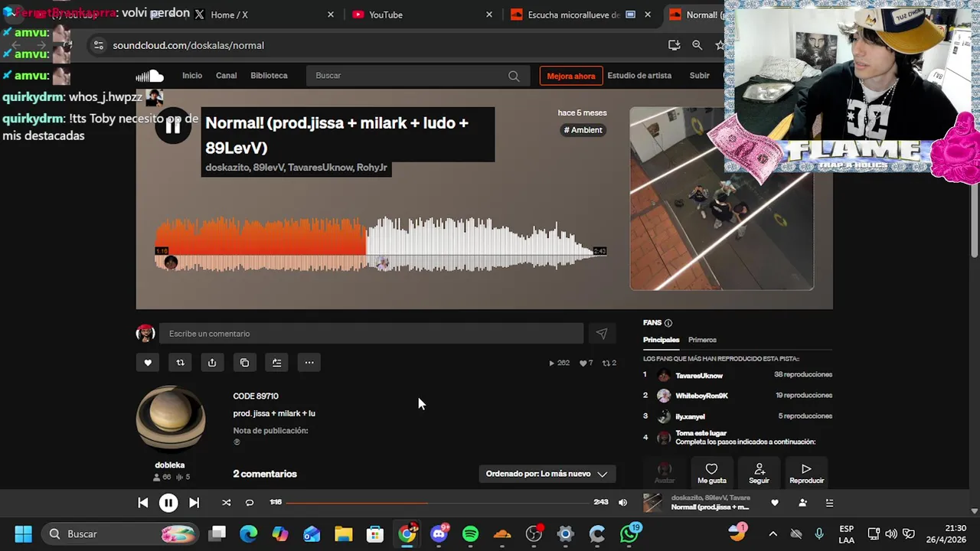Click Subir to upload a track
The height and width of the screenshot is (551, 980).
click(x=700, y=76)
